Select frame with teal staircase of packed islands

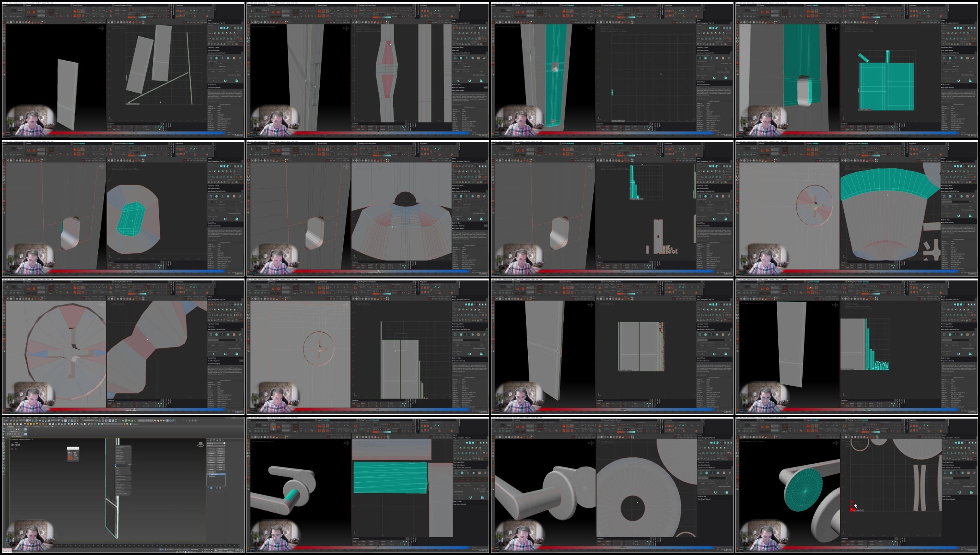857,346
